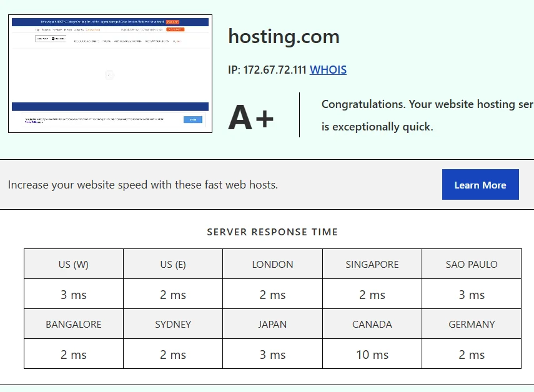
Task: Select the GERMANY header cell
Action: point(472,324)
